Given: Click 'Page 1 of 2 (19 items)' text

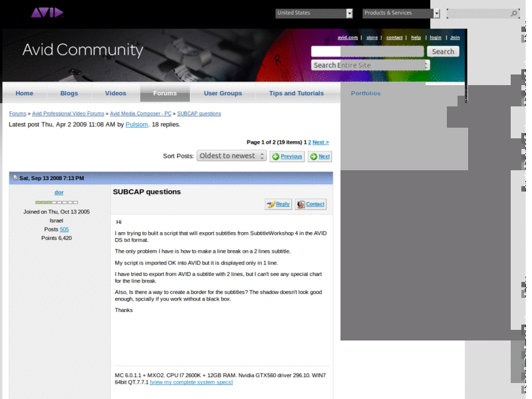Looking at the screenshot, I should (x=275, y=142).
